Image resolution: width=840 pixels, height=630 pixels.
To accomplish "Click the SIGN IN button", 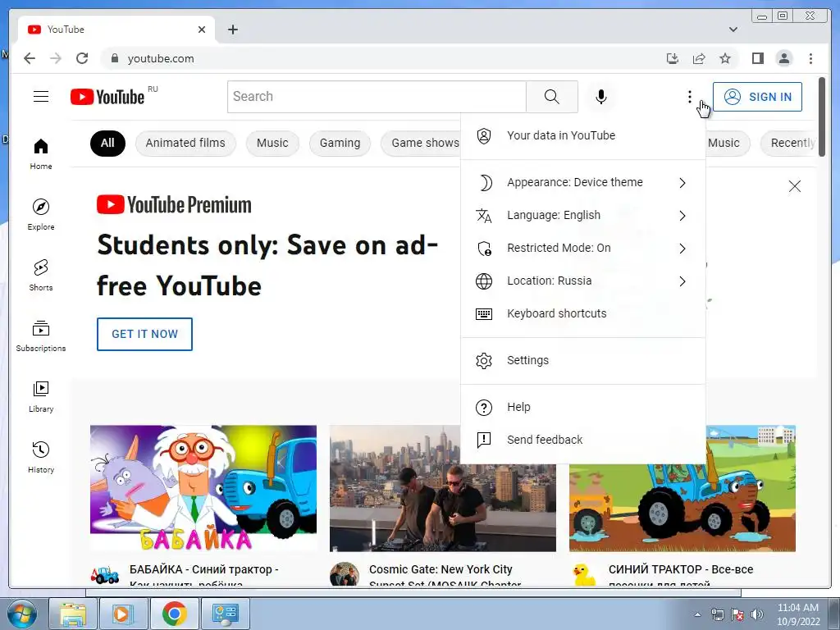I will tap(757, 97).
